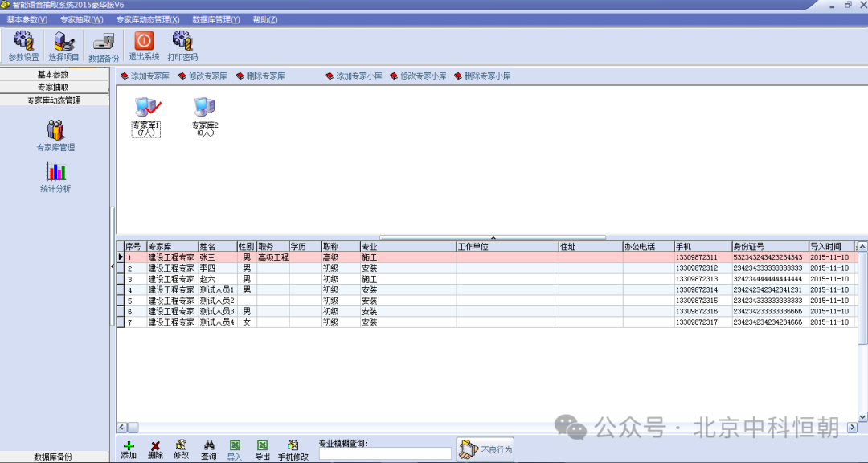Click the 导入 import Excel icon
The width and height of the screenshot is (868, 463).
click(x=235, y=450)
